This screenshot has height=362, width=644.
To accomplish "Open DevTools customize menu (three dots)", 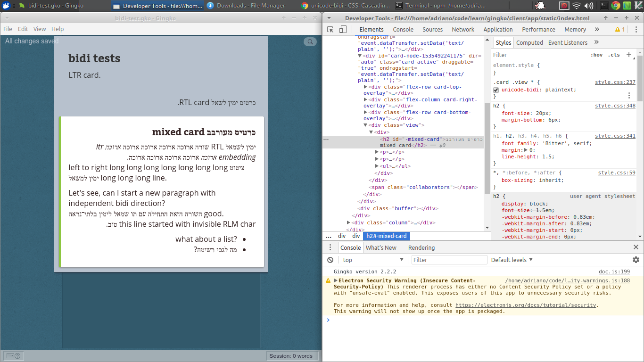I will [x=636, y=29].
